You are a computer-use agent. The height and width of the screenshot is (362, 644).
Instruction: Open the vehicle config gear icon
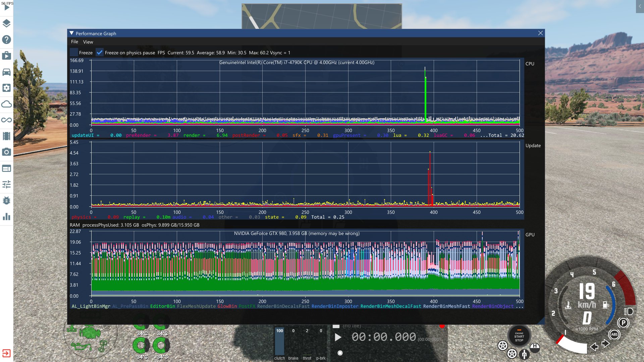[7, 88]
